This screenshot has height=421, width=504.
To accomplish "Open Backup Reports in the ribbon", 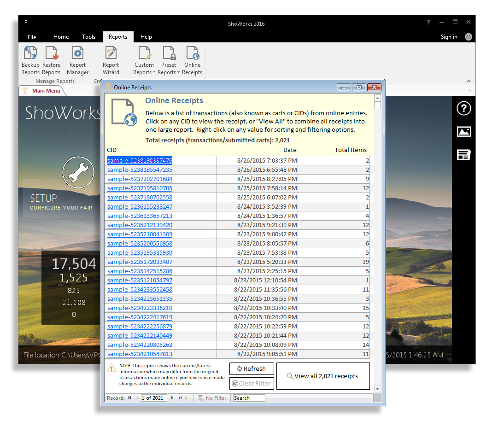I will [30, 60].
